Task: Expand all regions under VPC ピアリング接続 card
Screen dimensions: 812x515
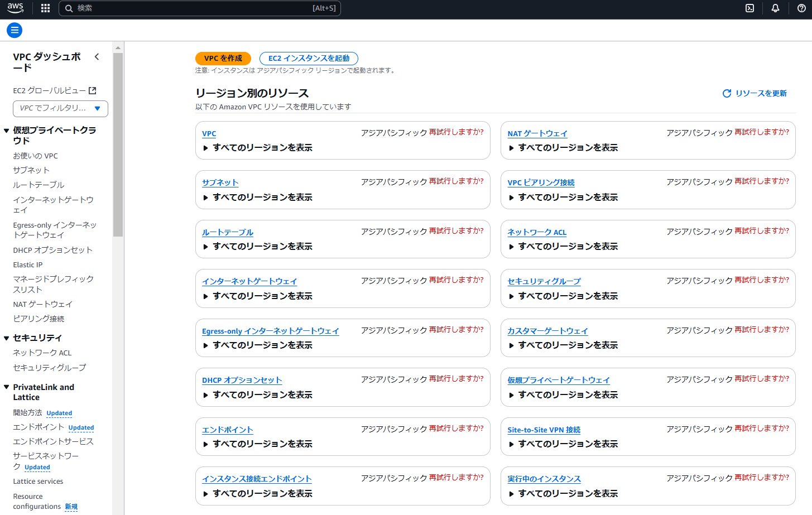Action: [x=563, y=198]
